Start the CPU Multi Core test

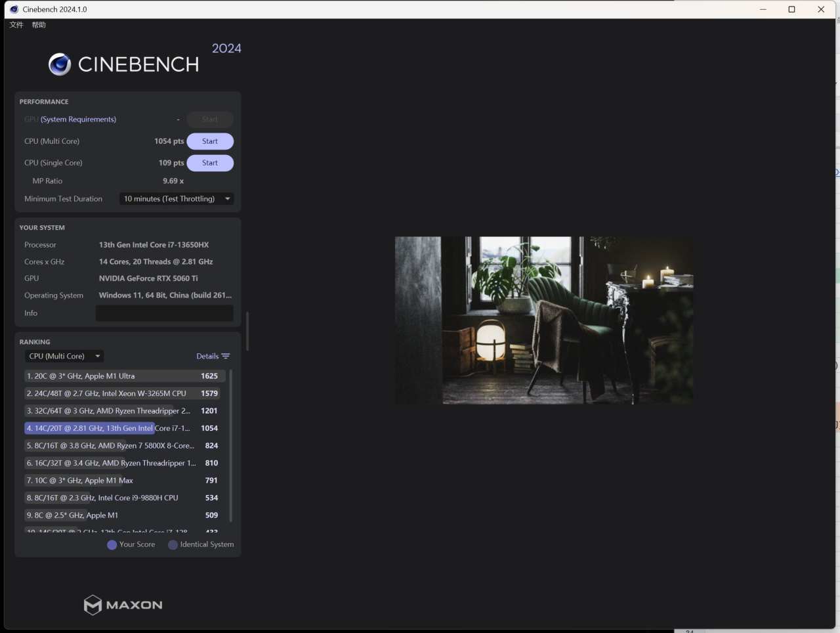tap(210, 141)
